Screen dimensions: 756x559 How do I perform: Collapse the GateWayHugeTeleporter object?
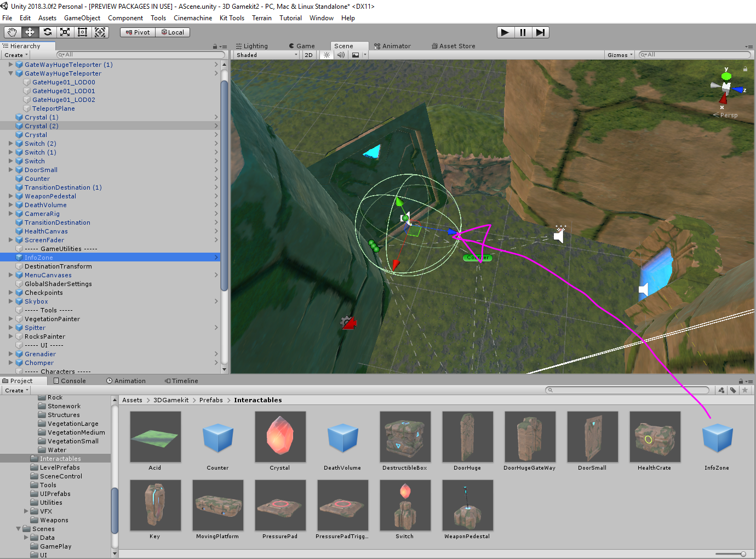[x=10, y=73]
